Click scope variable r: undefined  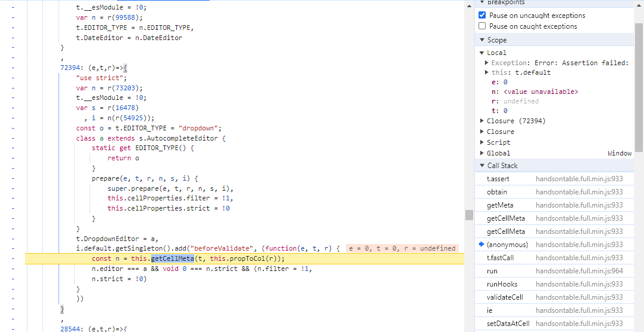tap(515, 101)
